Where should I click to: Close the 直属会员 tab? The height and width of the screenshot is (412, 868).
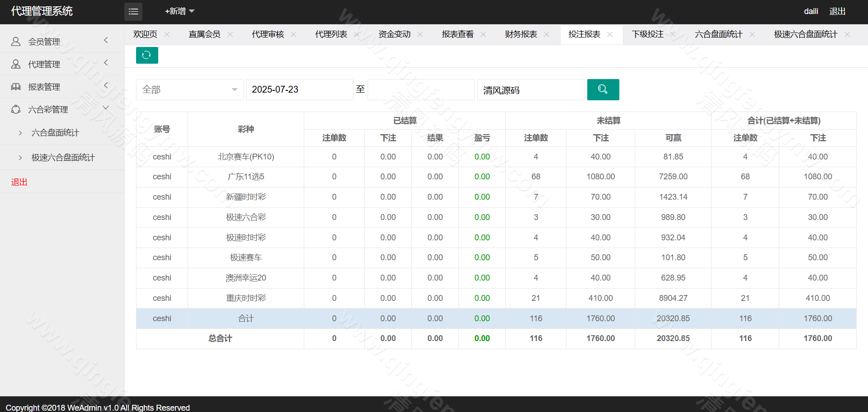click(x=230, y=34)
